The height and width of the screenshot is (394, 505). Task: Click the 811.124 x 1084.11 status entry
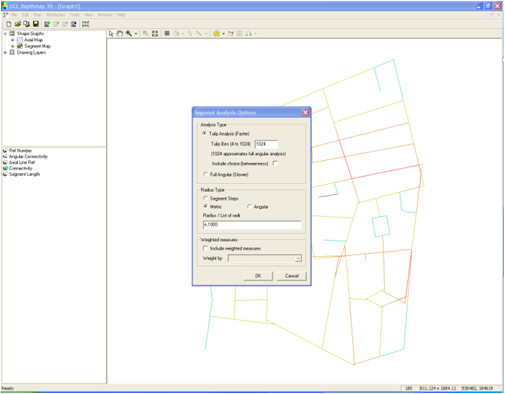(438, 388)
